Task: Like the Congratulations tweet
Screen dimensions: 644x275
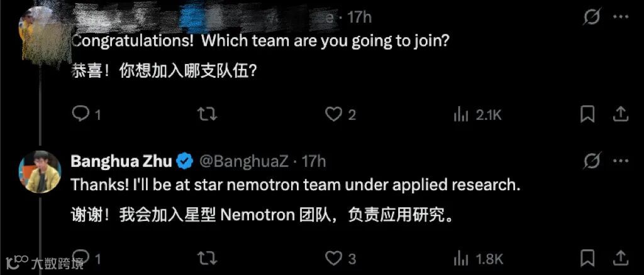Action: 333,114
